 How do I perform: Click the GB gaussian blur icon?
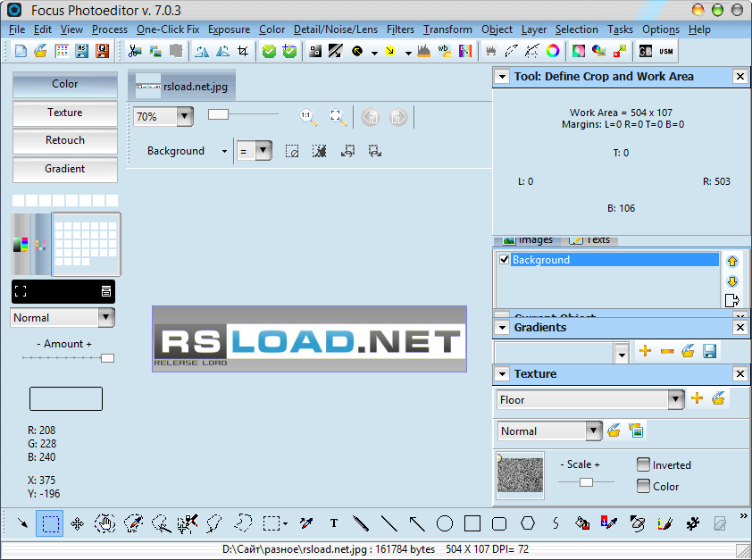pos(646,51)
